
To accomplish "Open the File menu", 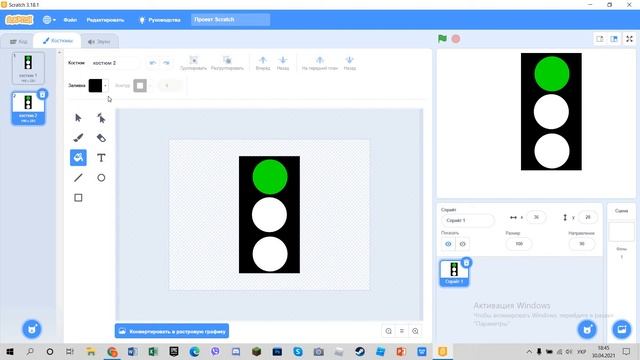I will point(70,20).
